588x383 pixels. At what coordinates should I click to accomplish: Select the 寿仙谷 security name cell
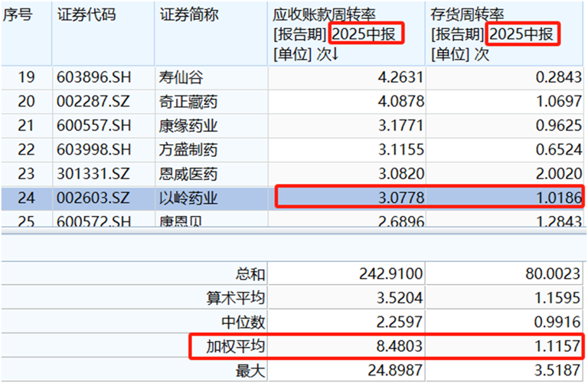[177, 77]
